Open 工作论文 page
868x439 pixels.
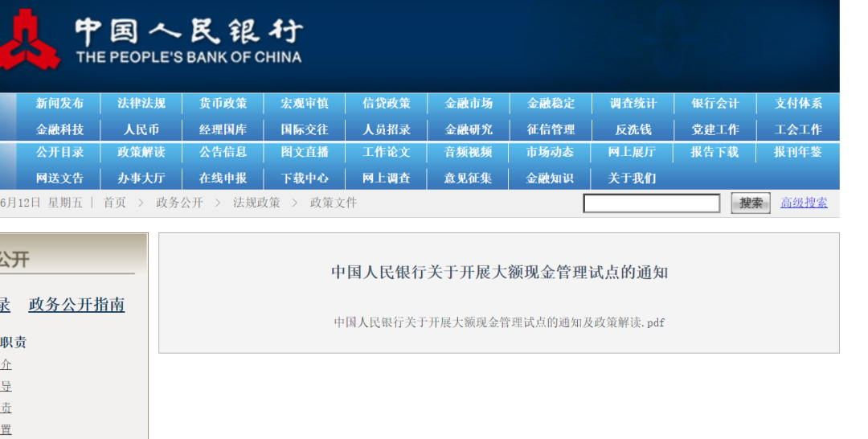(387, 152)
